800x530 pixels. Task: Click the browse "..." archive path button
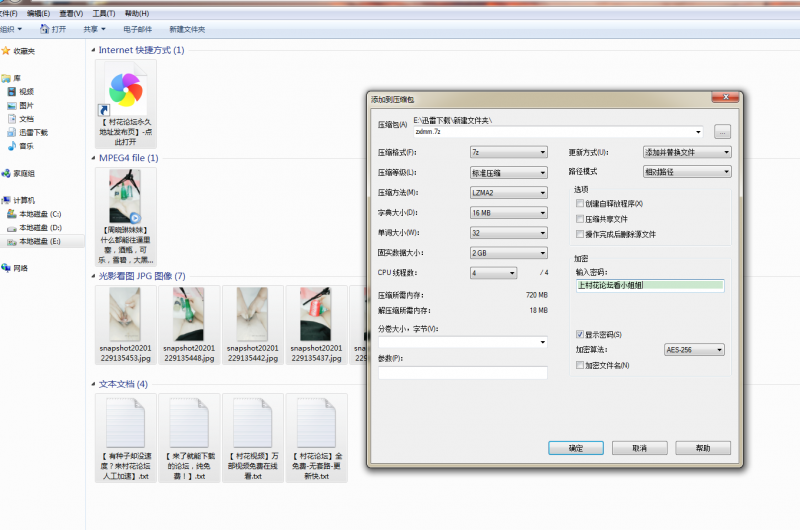coord(723,131)
